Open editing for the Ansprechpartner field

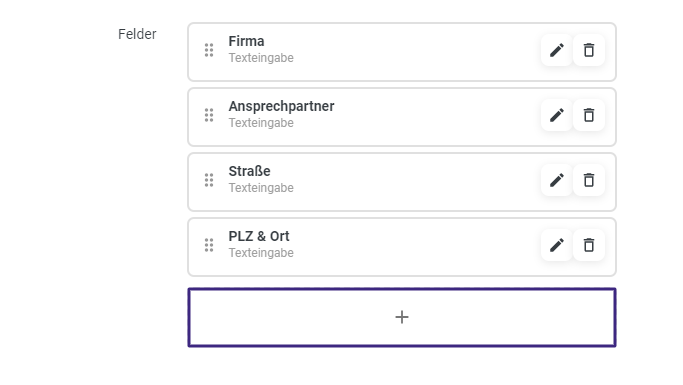tap(557, 115)
